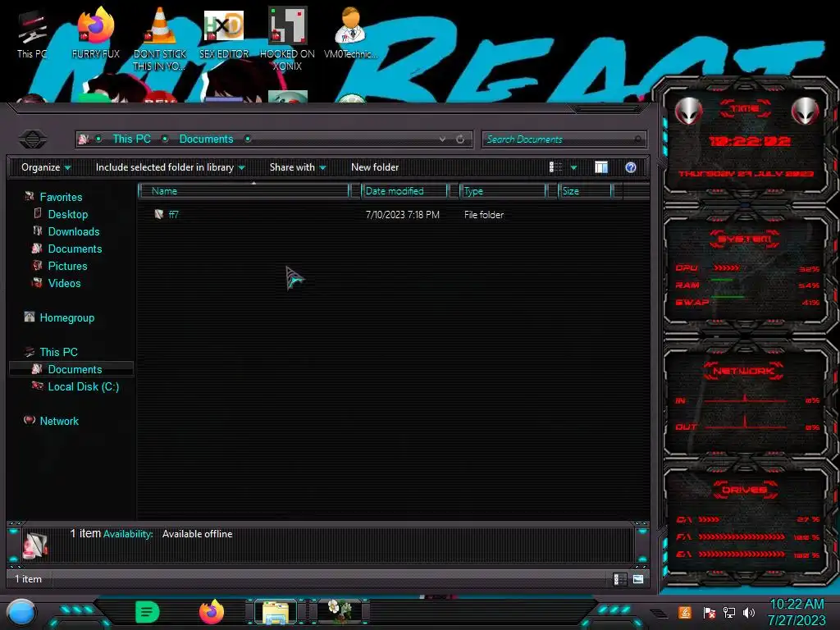Click the Java tray icon
Image resolution: width=840 pixels, height=630 pixels.
click(x=684, y=612)
